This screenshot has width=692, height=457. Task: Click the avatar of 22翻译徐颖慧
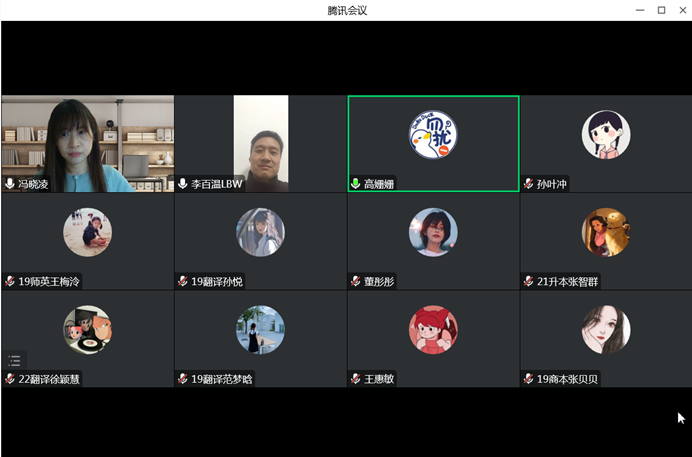[x=87, y=330]
